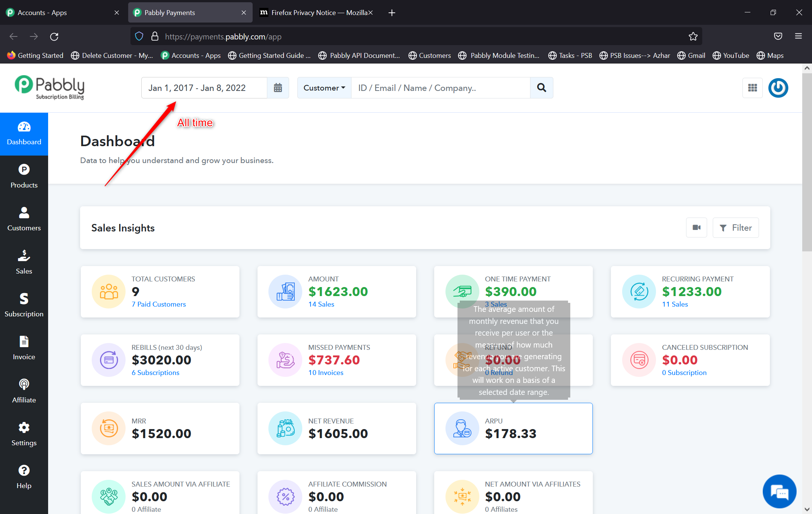The height and width of the screenshot is (514, 812).
Task: Click the scrollbar down arrow
Action: pos(807,509)
